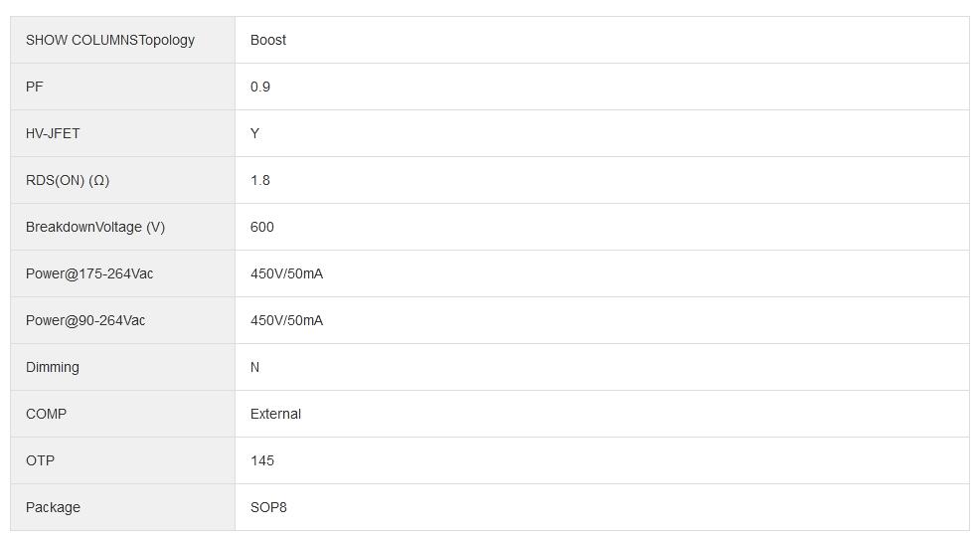Click the Power@90-264Vac label
Screen dimensions: 980x537
tap(85, 320)
